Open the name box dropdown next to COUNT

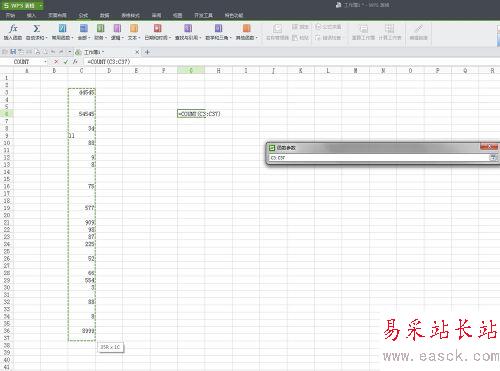[45, 62]
